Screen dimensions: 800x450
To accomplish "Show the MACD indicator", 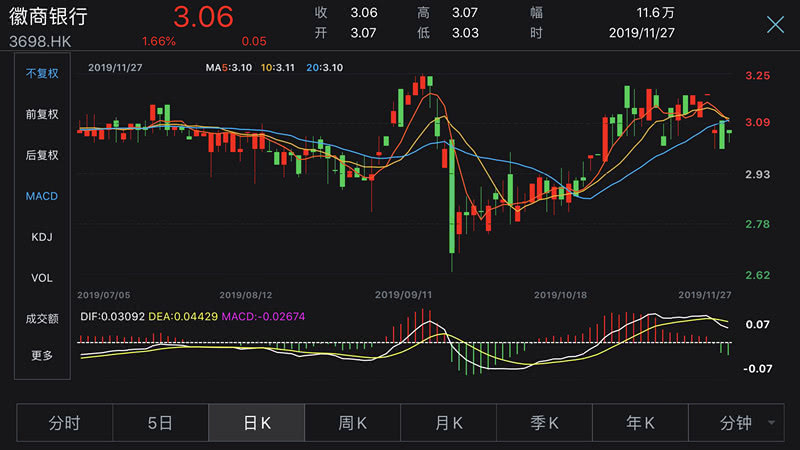I will click(42, 196).
